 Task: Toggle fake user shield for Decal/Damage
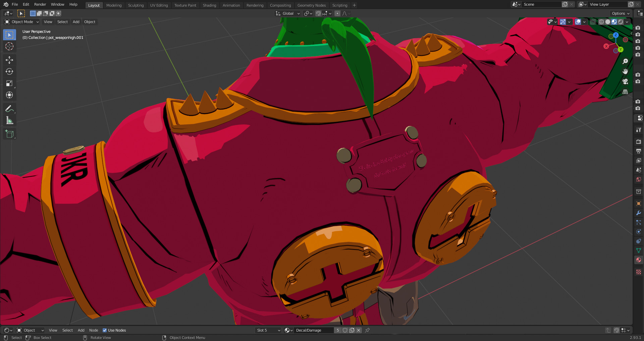point(345,330)
